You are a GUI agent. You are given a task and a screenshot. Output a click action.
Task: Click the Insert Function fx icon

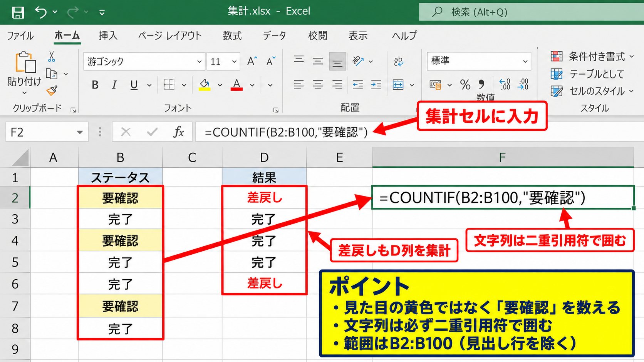(x=179, y=132)
